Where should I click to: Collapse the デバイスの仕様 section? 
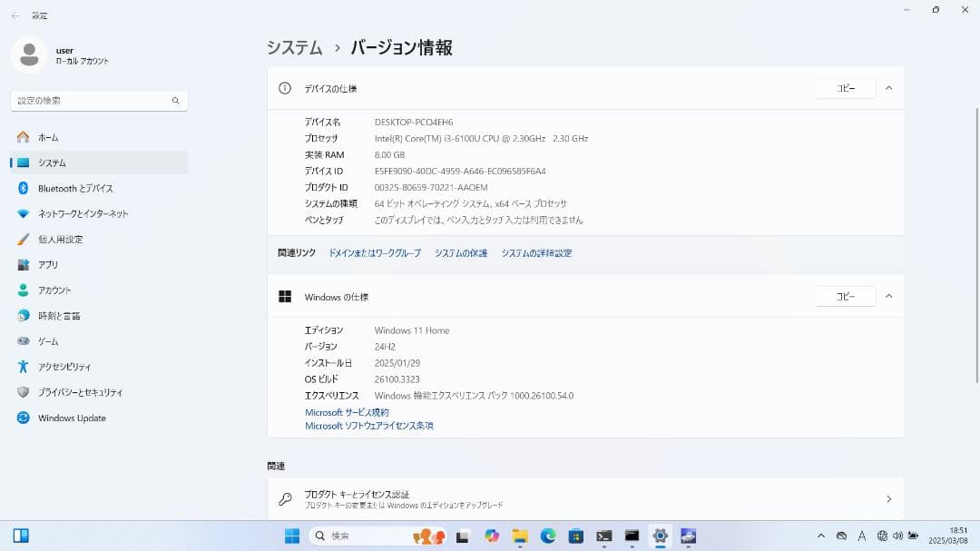tap(889, 88)
